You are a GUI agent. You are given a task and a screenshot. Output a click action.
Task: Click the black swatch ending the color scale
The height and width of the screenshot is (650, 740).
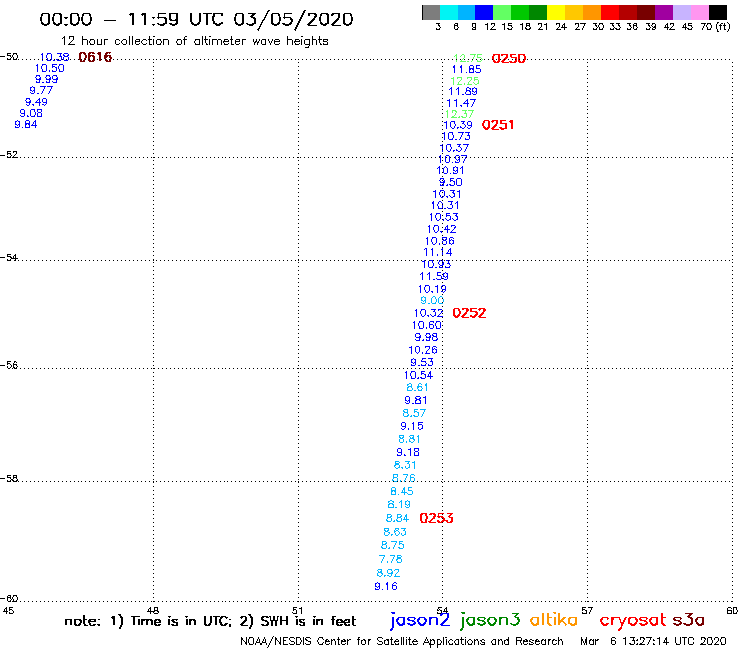718,13
